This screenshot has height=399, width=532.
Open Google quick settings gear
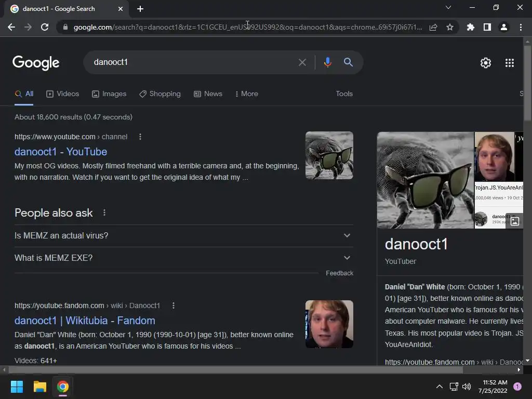click(486, 63)
